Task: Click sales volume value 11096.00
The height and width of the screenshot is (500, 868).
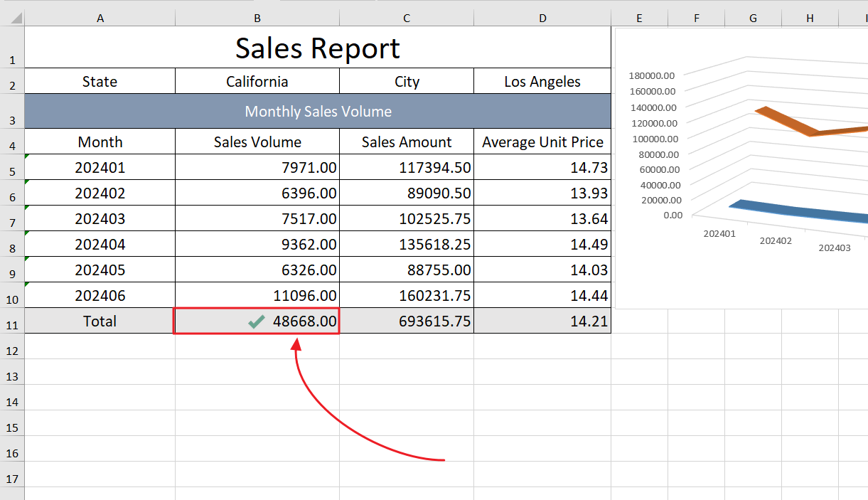Action: point(257,295)
